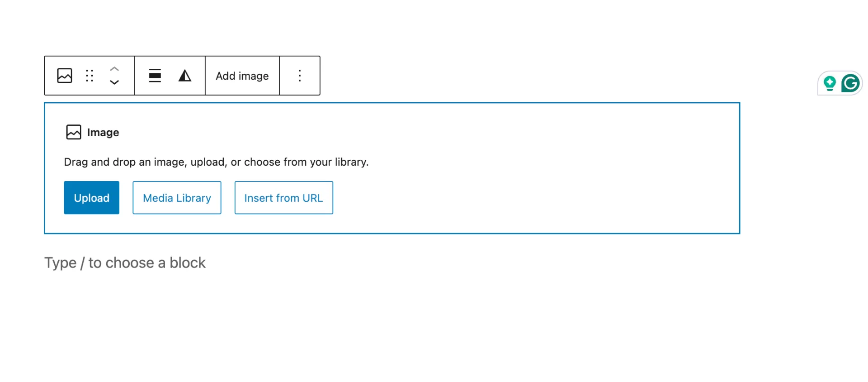This screenshot has height=382, width=868.
Task: Open the three-dot block Options menu
Action: pos(300,76)
